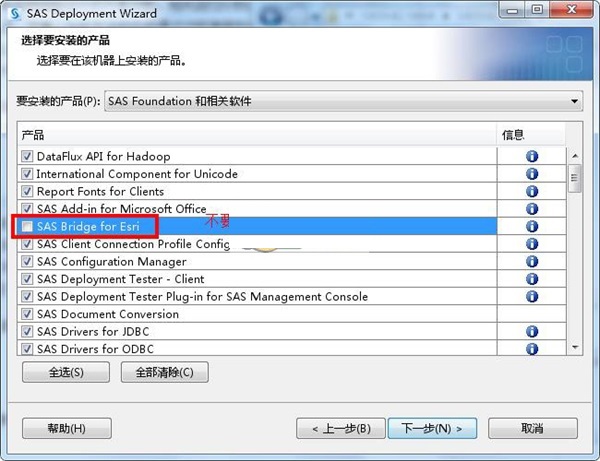The width and height of the screenshot is (600, 461).
Task: Click the product list scrollbar thumb
Action: coord(575,178)
